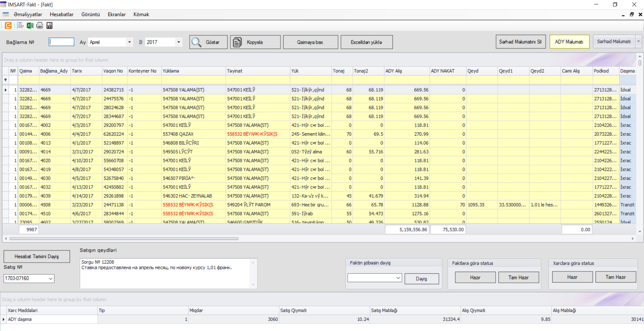Open the calculator toolbar icon
Viewport: 644px width, 331px height.
click(x=49, y=26)
